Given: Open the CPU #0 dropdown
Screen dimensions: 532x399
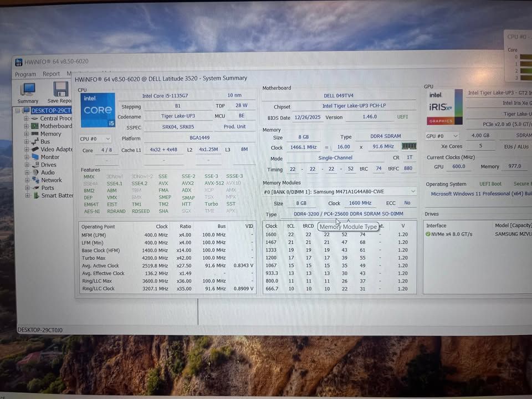Looking at the screenshot, I should [x=95, y=139].
